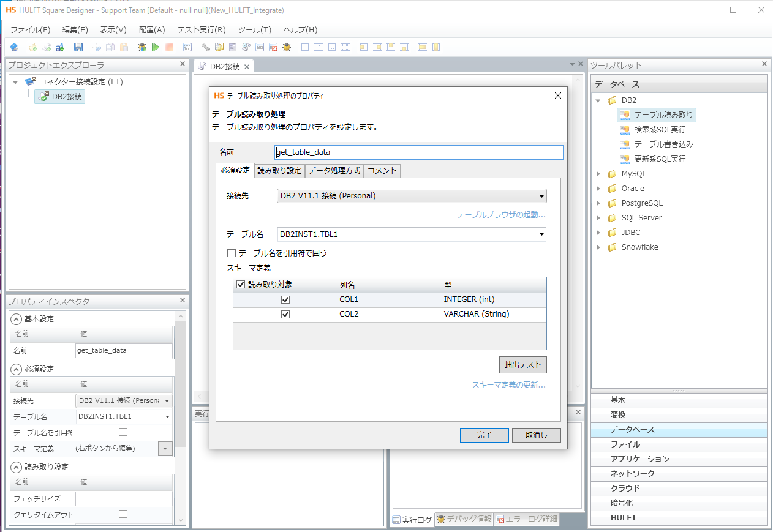Open テーブル名 dropdown in the dialog
The width and height of the screenshot is (773, 532).
pyautogui.click(x=411, y=234)
